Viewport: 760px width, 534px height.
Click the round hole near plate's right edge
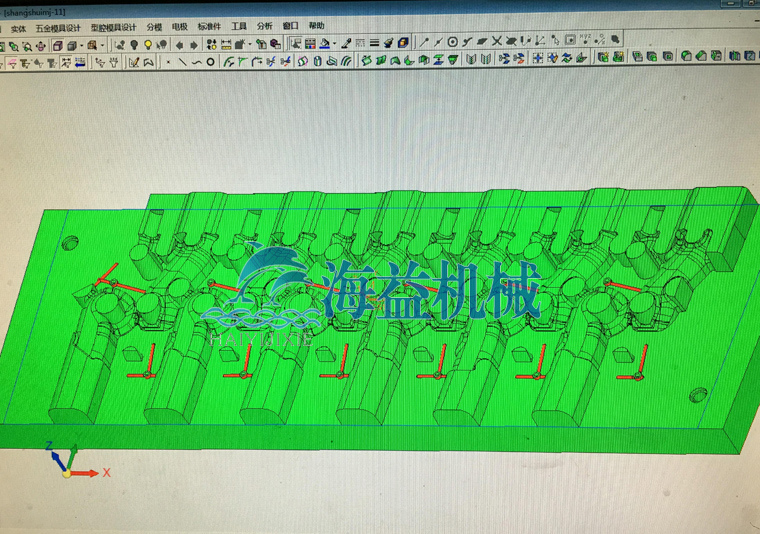[x=698, y=393]
